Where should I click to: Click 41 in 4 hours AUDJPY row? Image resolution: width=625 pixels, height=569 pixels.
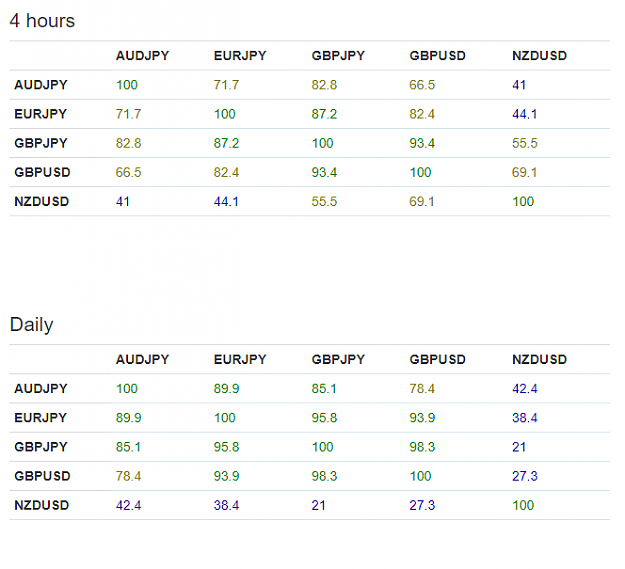[519, 85]
